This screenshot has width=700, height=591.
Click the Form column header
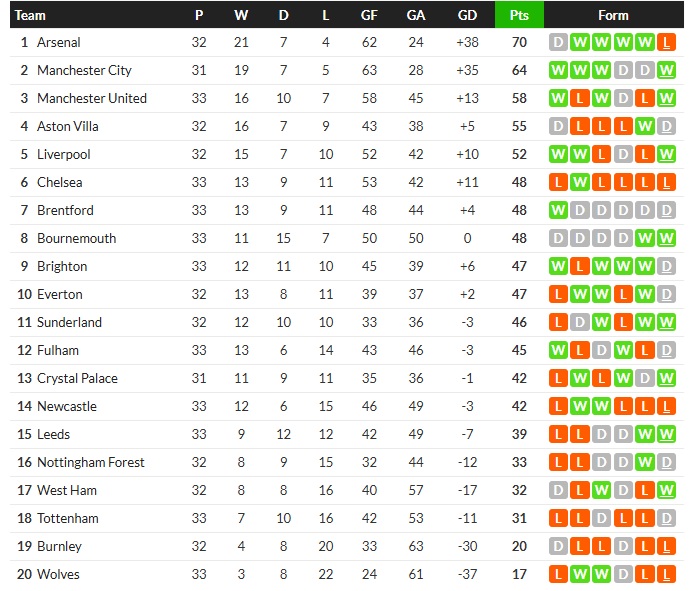tap(613, 15)
